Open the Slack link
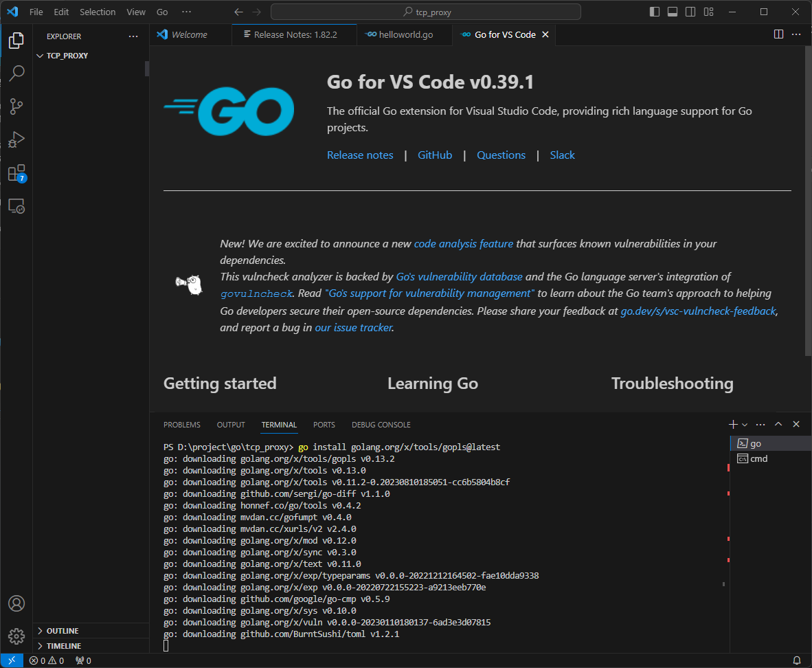Viewport: 812px width, 668px height. (x=563, y=155)
